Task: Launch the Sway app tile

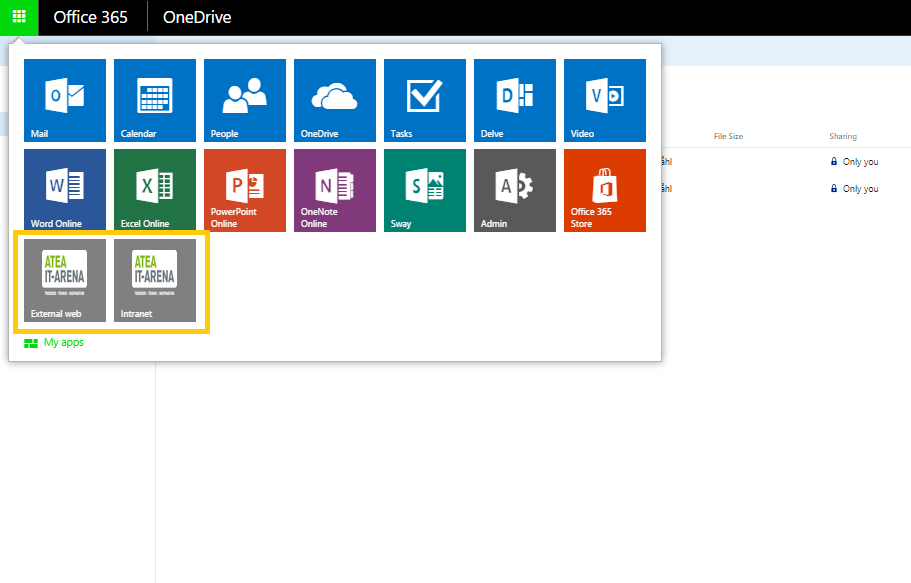Action: coord(425,190)
